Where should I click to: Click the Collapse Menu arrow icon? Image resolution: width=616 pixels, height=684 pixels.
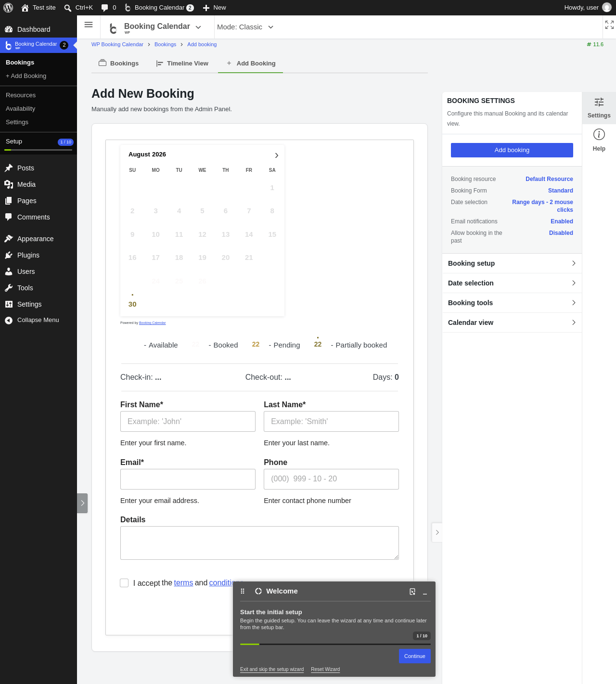(x=9, y=320)
